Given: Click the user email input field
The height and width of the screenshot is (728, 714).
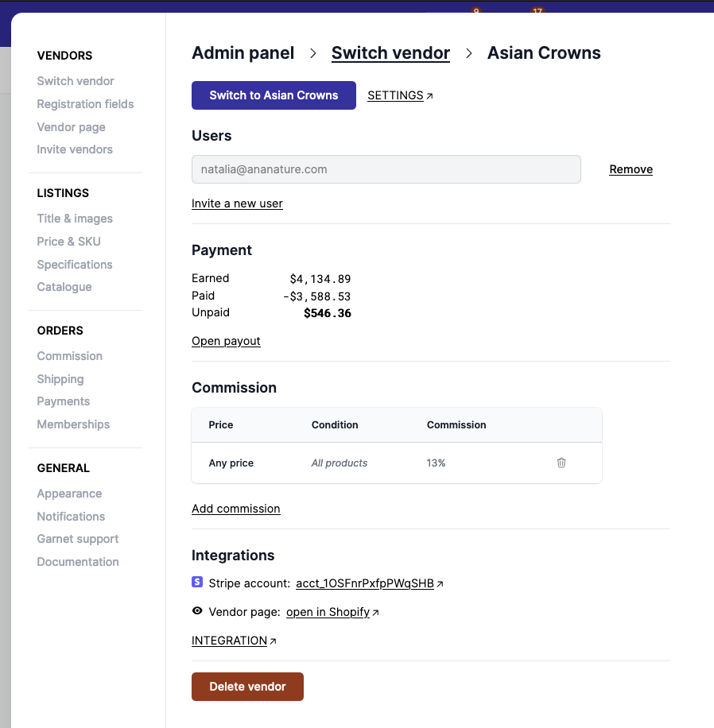Looking at the screenshot, I should pos(386,169).
